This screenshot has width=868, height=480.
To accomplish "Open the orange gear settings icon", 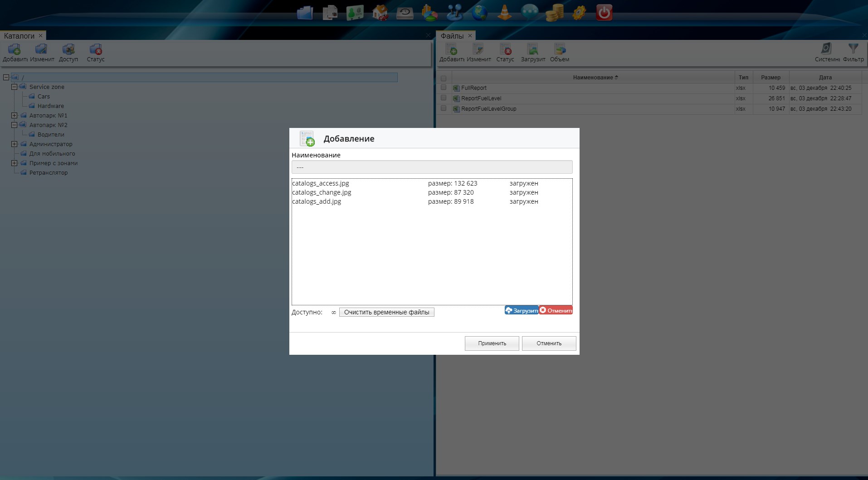I will click(579, 13).
